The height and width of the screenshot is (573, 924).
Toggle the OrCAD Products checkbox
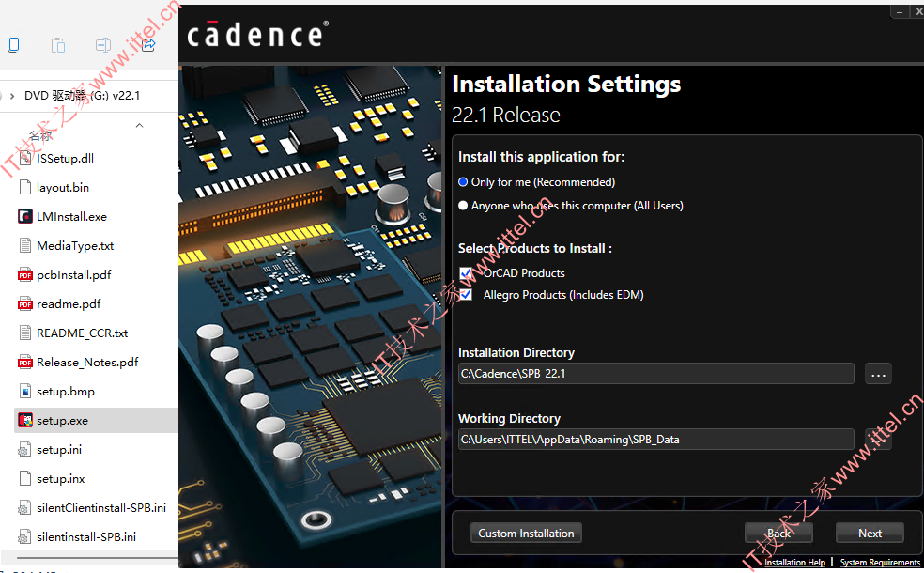coord(466,273)
